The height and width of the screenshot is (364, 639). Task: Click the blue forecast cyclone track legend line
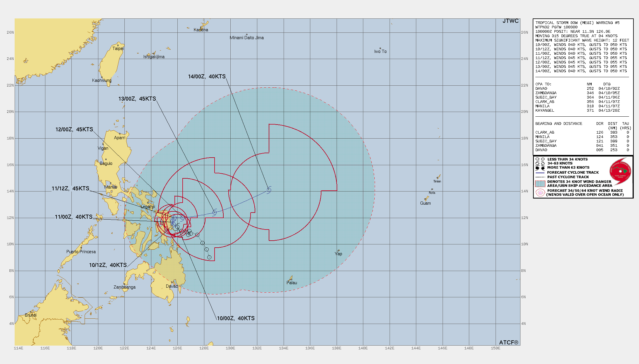coord(540,172)
